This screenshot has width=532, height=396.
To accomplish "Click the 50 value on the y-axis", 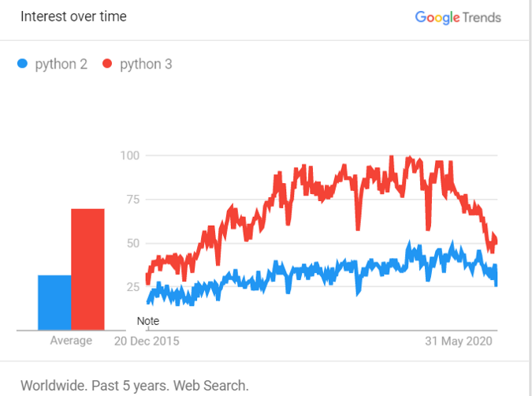I will pos(133,243).
